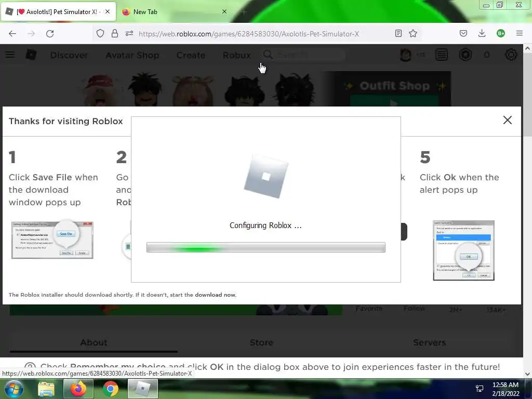Click the Follow button
This screenshot has width=532, height=399.
(414, 309)
